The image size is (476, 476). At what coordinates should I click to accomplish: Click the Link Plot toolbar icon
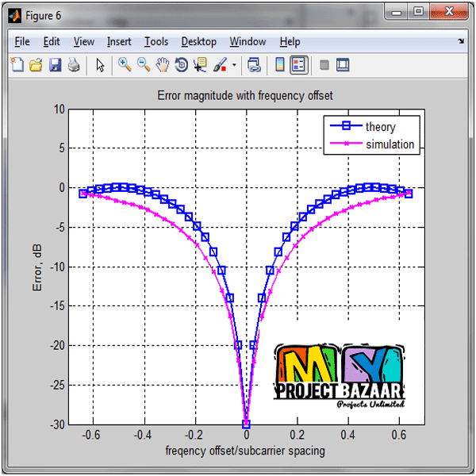(254, 65)
